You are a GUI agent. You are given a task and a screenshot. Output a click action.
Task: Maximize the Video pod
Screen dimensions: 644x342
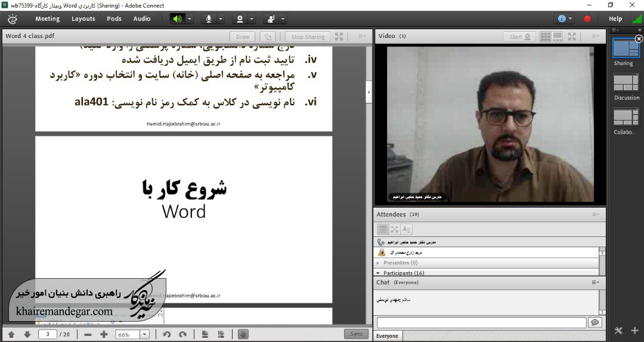(572, 36)
